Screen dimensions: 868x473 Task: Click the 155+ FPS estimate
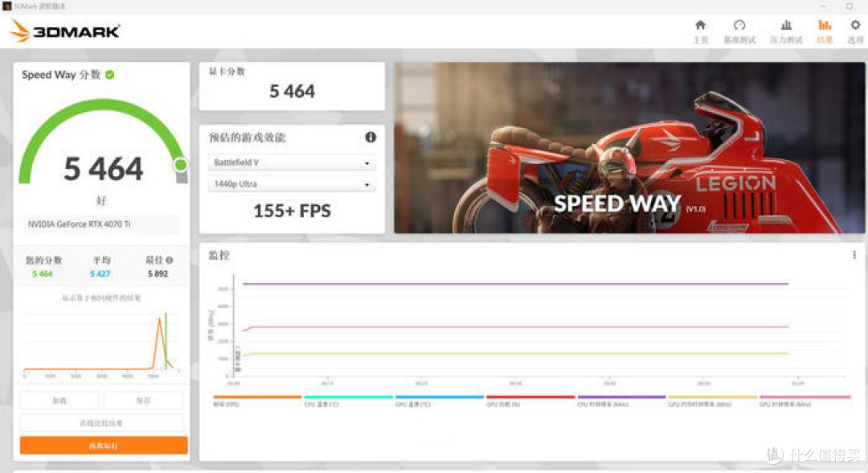point(292,211)
